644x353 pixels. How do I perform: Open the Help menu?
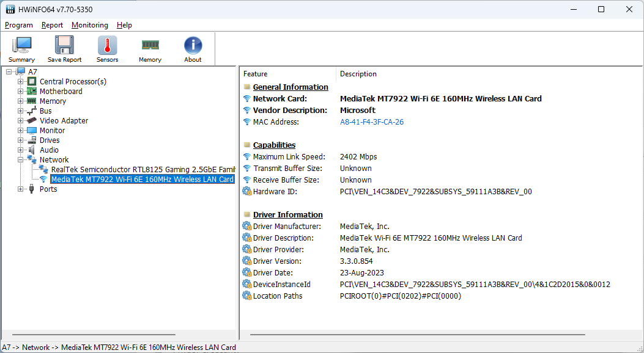point(124,25)
